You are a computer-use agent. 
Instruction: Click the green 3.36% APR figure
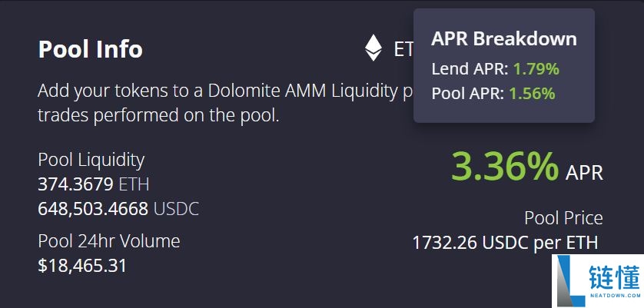click(x=504, y=166)
